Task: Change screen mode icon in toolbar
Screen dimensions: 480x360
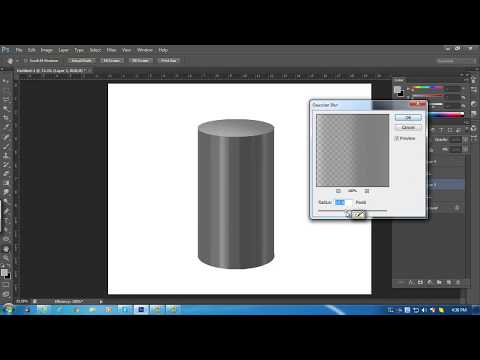Action: click(x=6, y=294)
